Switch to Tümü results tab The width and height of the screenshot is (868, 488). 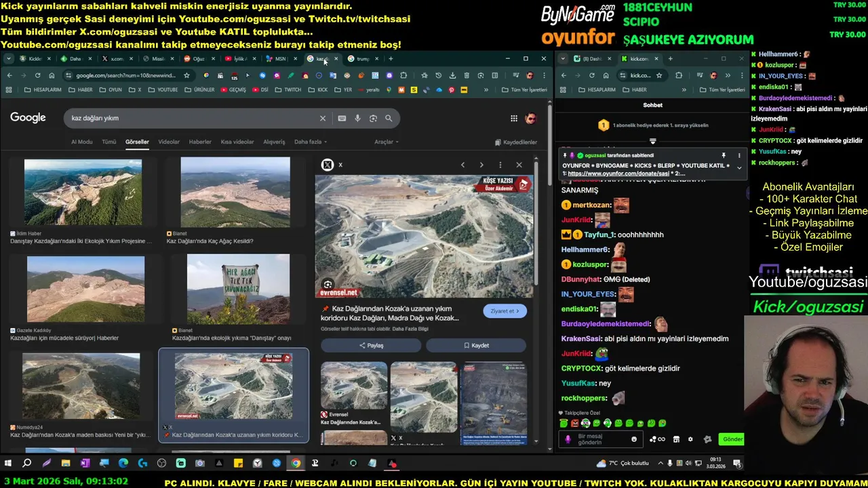coord(108,142)
